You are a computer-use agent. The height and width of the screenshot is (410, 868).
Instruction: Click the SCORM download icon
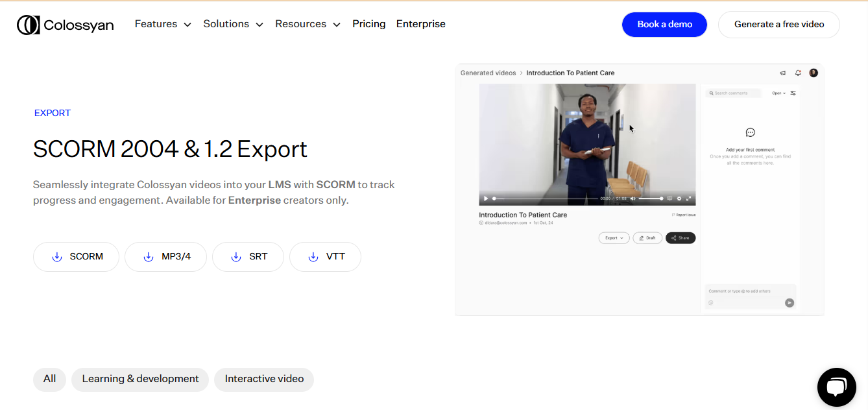click(x=57, y=257)
